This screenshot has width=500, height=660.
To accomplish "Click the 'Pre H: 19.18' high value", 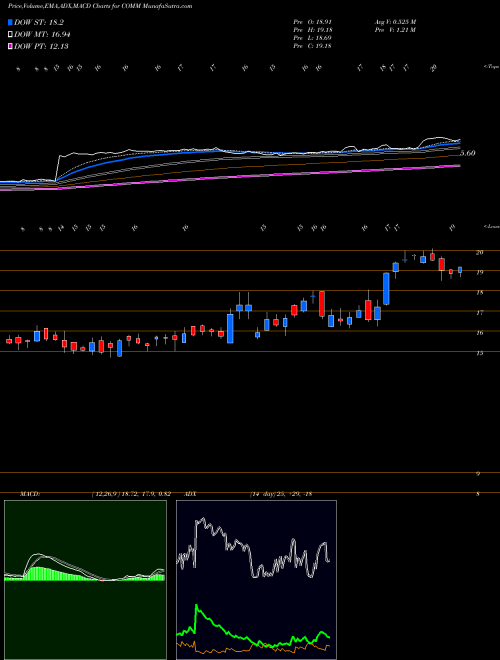I will click(312, 30).
